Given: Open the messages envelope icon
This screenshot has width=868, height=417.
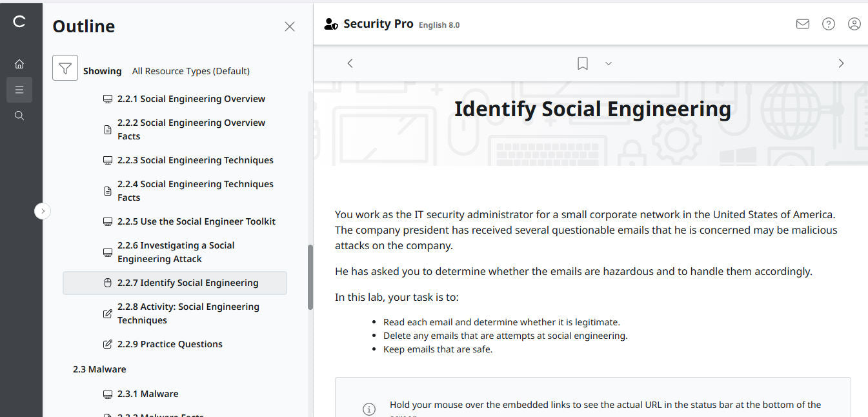Looking at the screenshot, I should (802, 23).
